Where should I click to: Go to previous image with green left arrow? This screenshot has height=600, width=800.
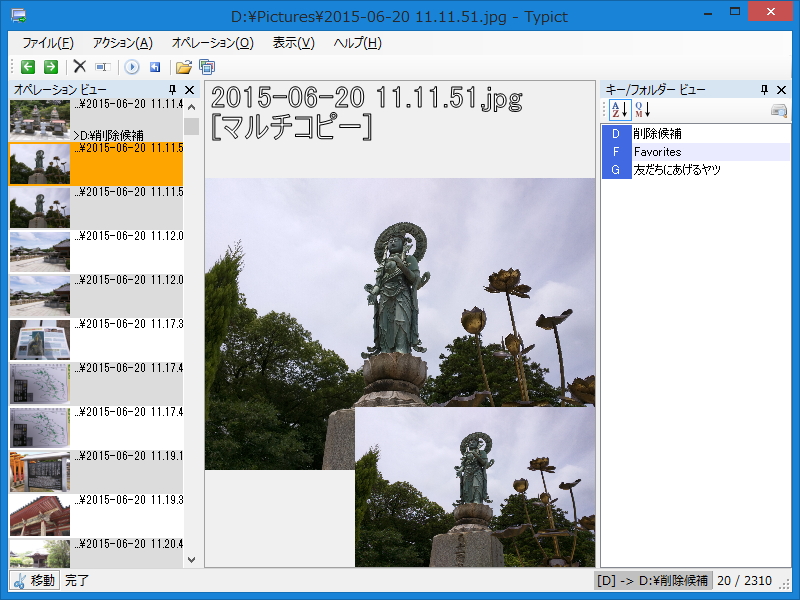point(28,67)
